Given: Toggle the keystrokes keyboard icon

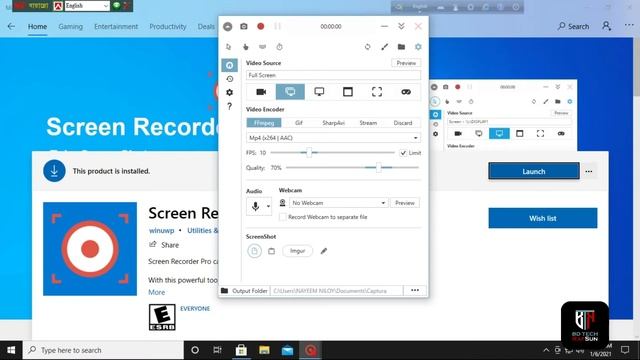Looking at the screenshot, I should click(262, 47).
